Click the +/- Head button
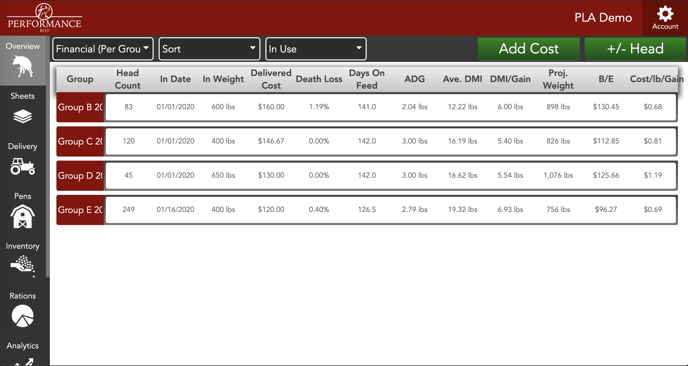The height and width of the screenshot is (366, 688). pyautogui.click(x=635, y=49)
